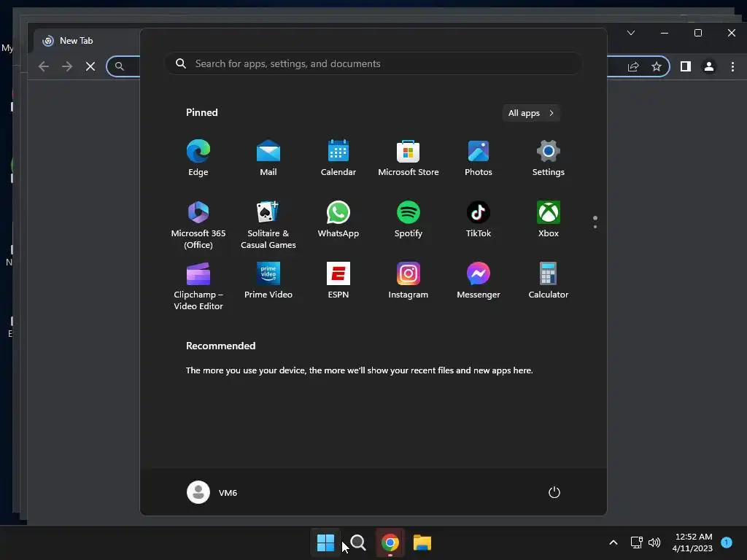The height and width of the screenshot is (560, 747).
Task: Switch to Chrome from the taskbar
Action: click(390, 542)
